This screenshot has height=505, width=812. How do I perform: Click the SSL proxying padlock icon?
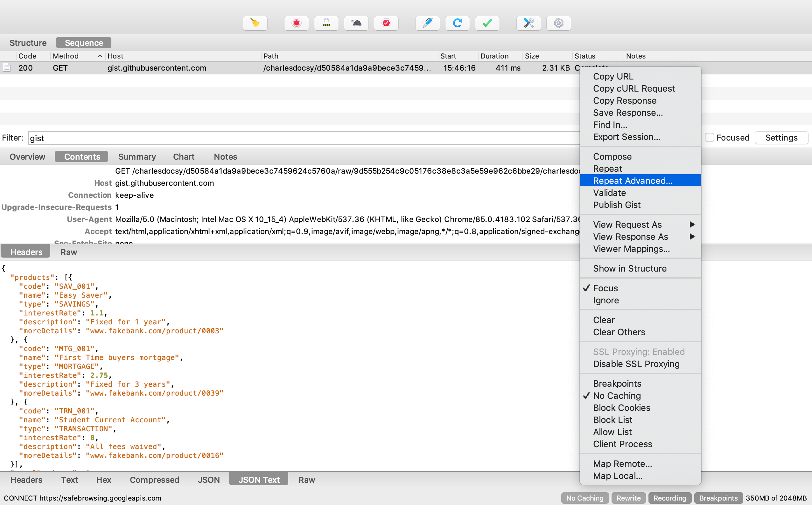326,23
